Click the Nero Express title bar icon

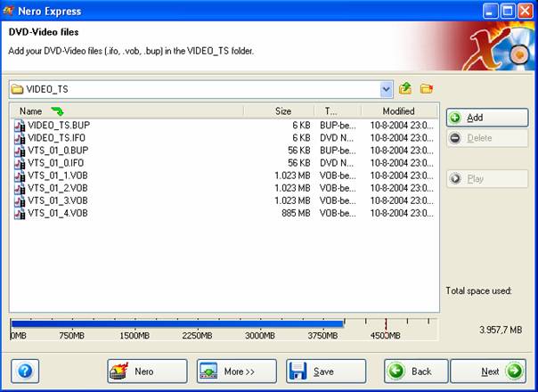point(10,11)
